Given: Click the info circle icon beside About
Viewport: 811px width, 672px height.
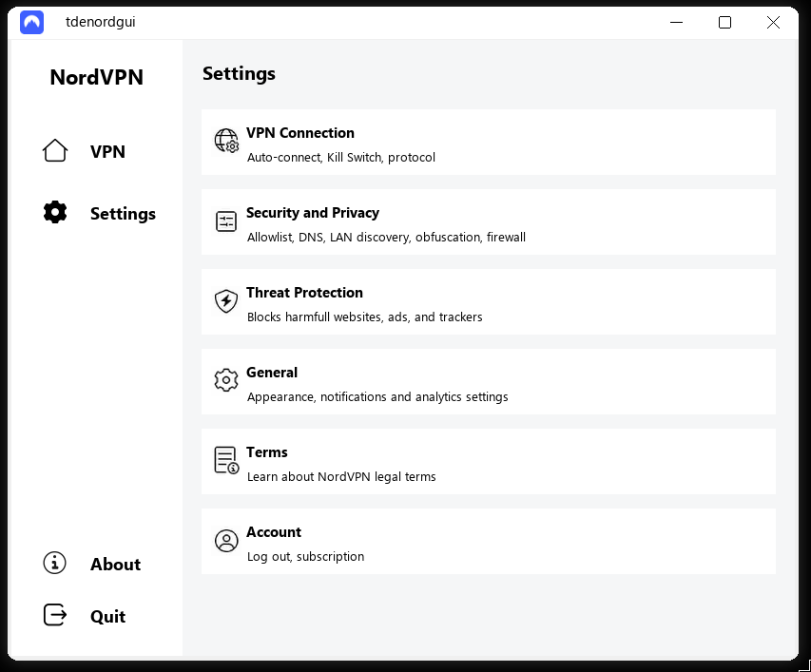Looking at the screenshot, I should point(55,563).
